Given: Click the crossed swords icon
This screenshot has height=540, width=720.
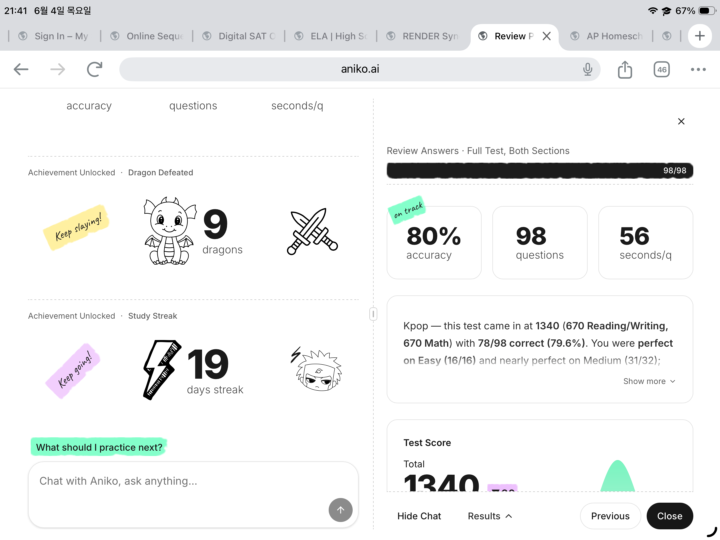Looking at the screenshot, I should 312,231.
